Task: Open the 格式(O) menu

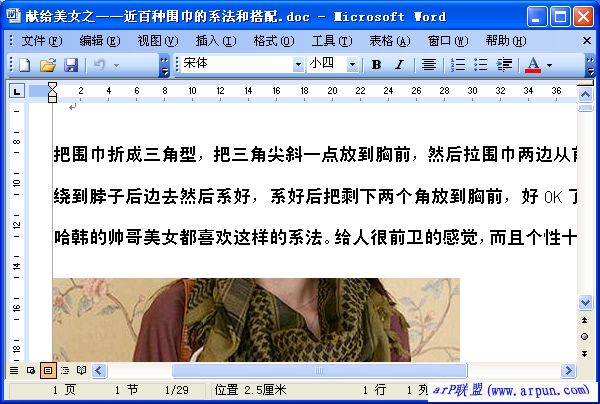Action: point(274,41)
